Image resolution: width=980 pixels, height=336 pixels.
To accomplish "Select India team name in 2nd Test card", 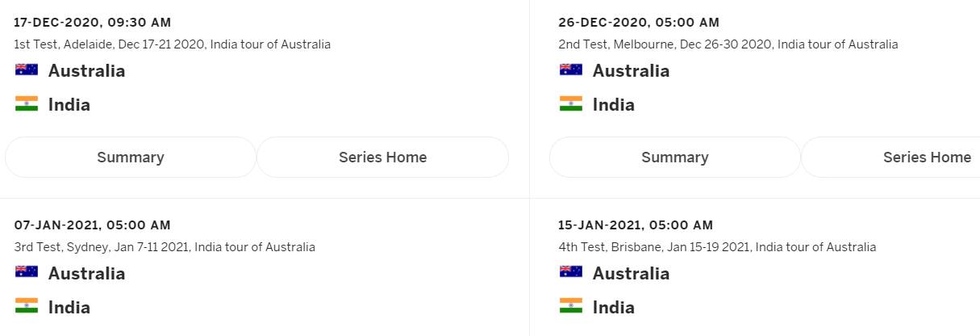I will pyautogui.click(x=614, y=104).
